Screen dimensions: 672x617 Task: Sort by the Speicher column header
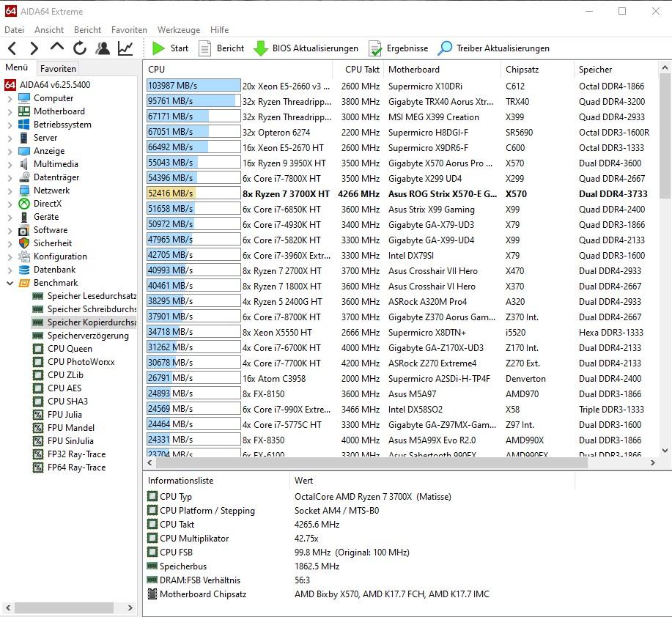(616, 70)
